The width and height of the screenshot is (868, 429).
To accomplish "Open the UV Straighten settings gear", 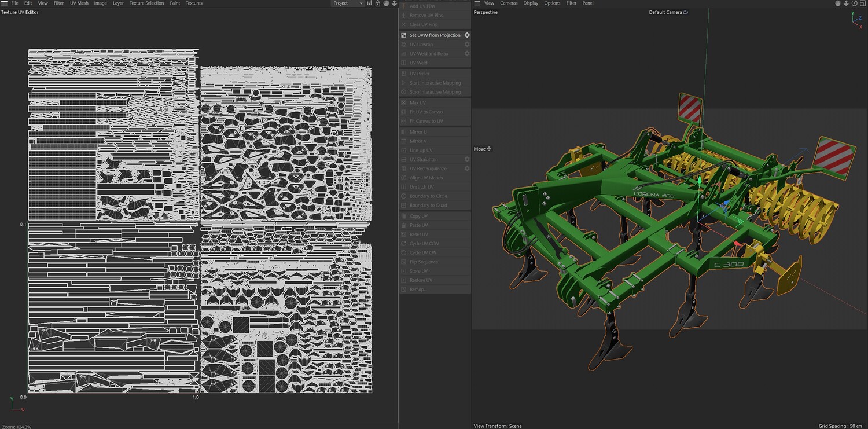I will click(x=467, y=159).
